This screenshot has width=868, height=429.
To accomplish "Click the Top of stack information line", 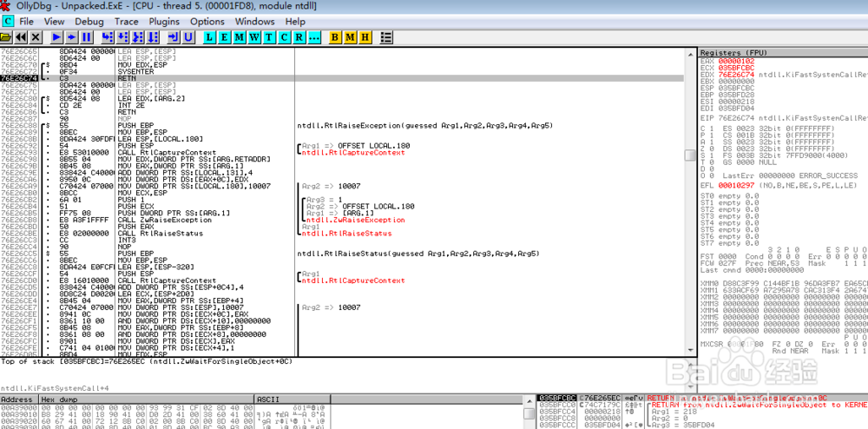I will [147, 361].
